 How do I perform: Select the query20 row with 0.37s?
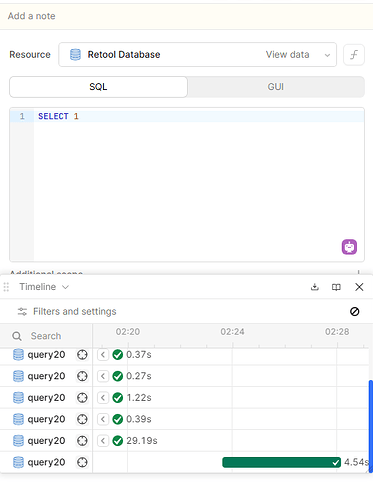click(46, 355)
